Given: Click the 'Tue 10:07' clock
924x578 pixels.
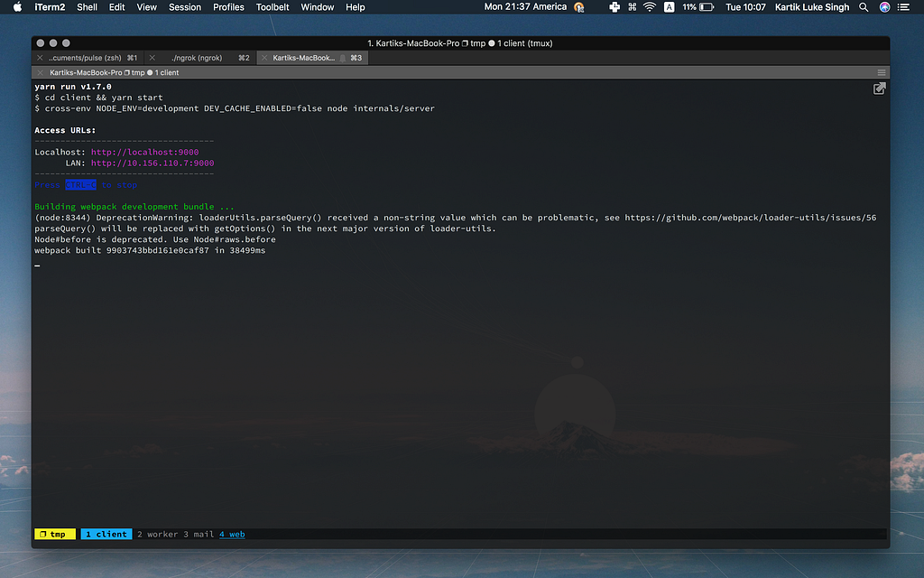Looking at the screenshot, I should point(745,7).
